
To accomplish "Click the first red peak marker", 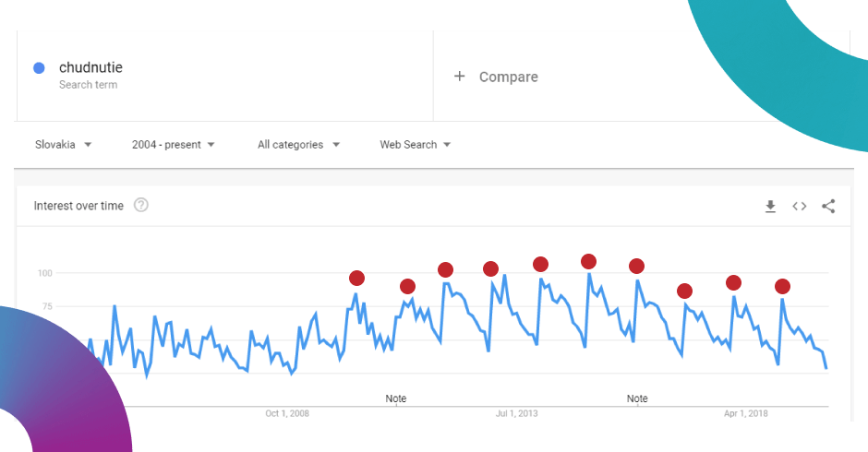I will click(x=357, y=279).
